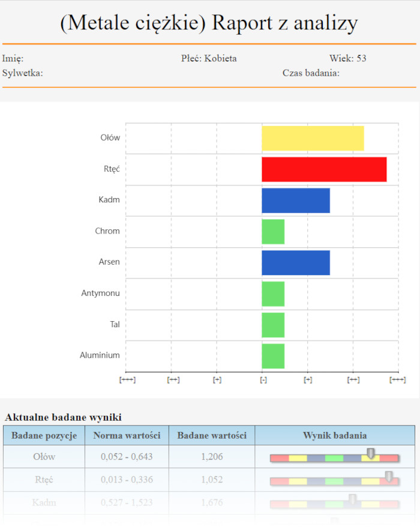Click the yellow Ołów bar in chart
Image resolution: width=420 pixels, height=527 pixels.
pos(313,138)
